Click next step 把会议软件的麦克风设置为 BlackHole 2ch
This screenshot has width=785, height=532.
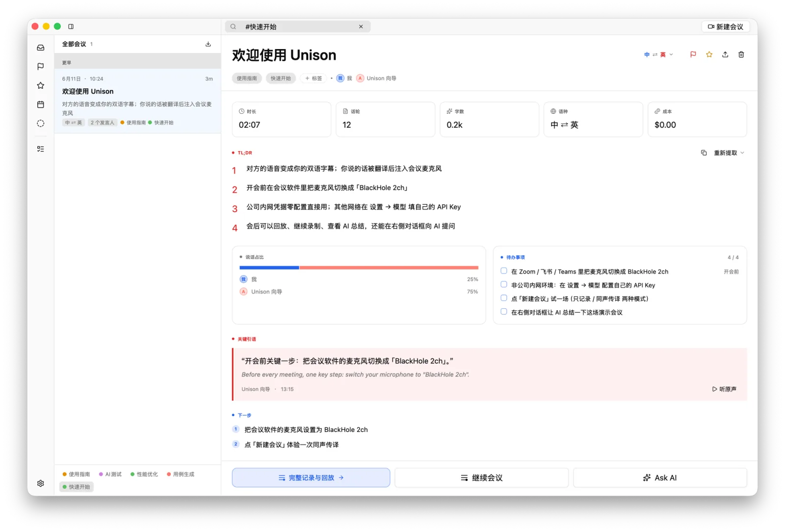306,429
